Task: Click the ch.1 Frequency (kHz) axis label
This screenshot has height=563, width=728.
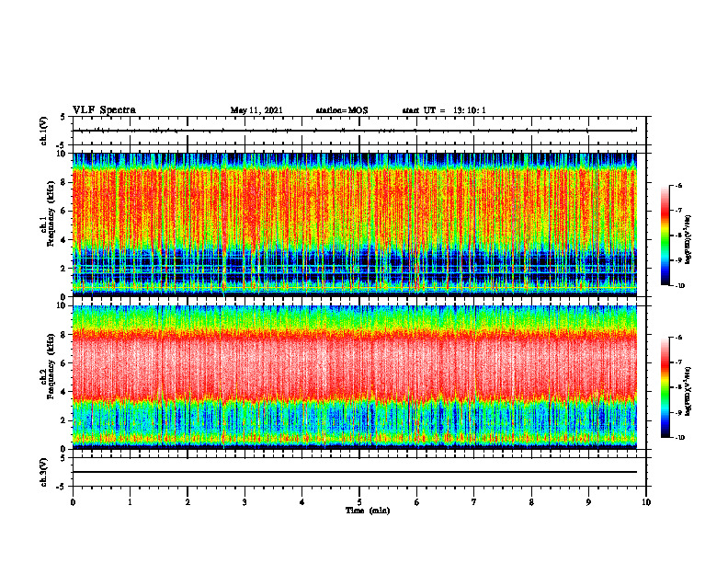Action: point(49,213)
